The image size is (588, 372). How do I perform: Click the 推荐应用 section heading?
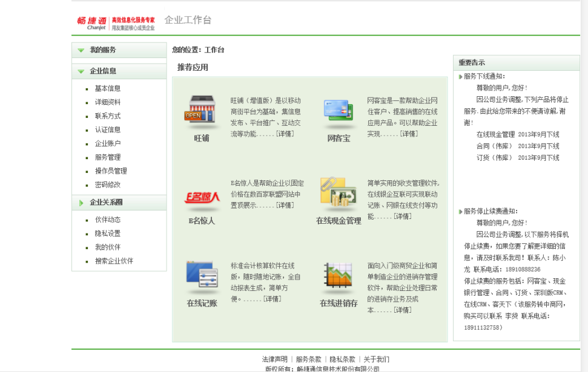pyautogui.click(x=193, y=67)
